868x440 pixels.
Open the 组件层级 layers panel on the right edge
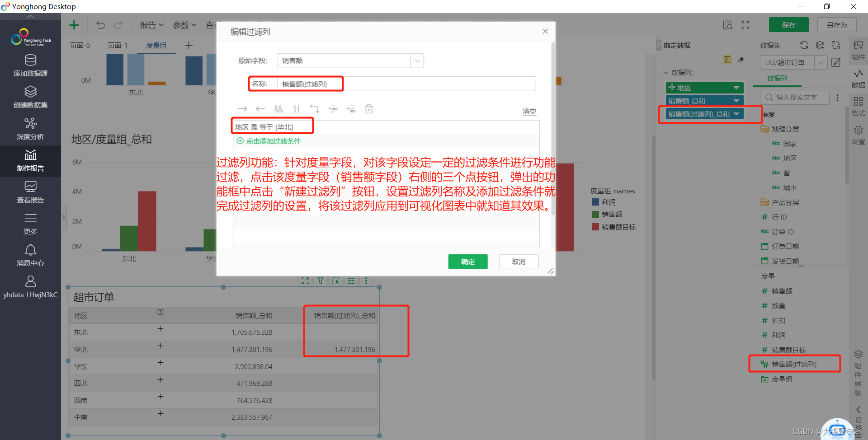click(858, 373)
